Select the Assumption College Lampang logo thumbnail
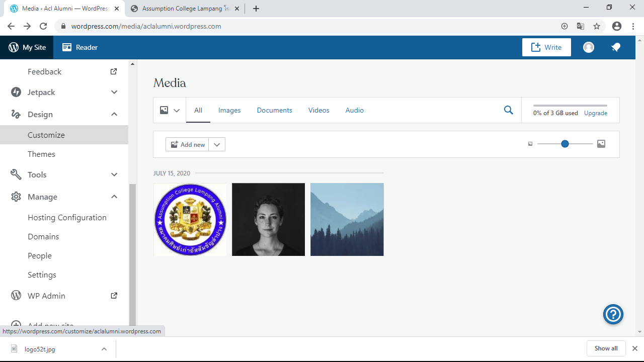The width and height of the screenshot is (644, 362). coord(190,220)
